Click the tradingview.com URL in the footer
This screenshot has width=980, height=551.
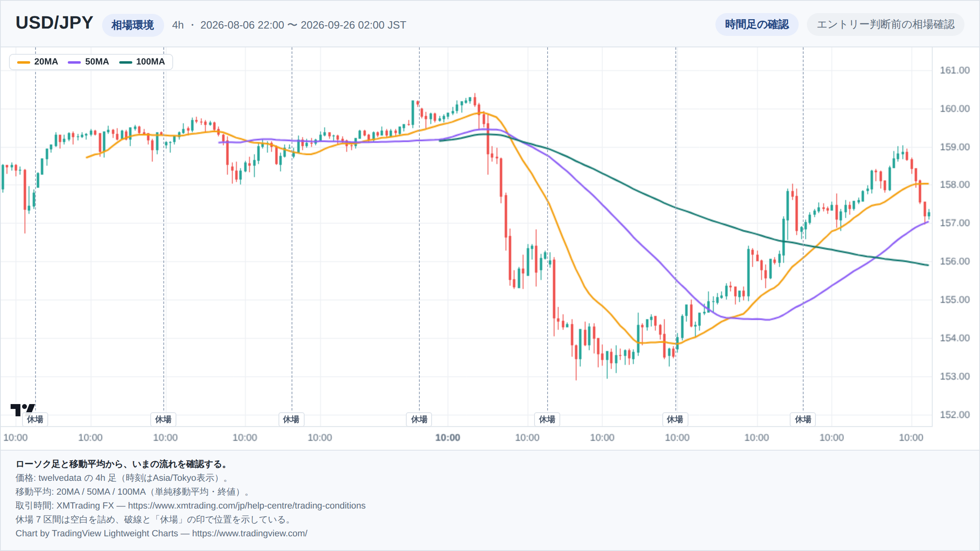[x=249, y=533]
